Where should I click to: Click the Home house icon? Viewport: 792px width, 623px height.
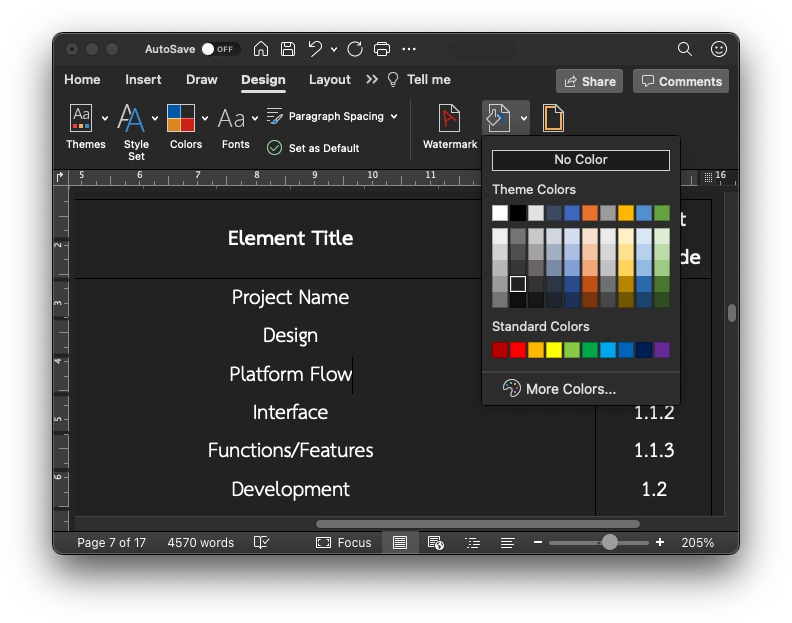261,49
